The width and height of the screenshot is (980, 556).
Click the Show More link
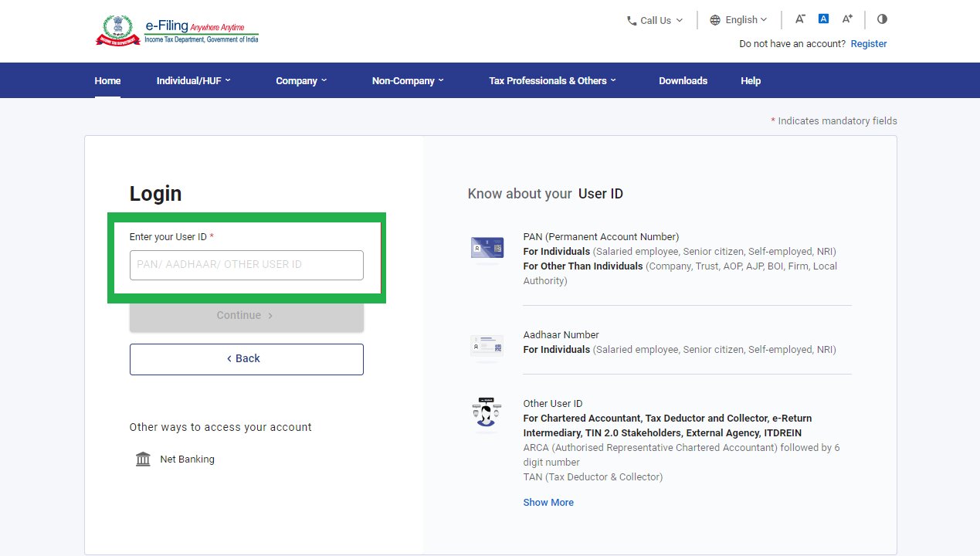coord(548,502)
